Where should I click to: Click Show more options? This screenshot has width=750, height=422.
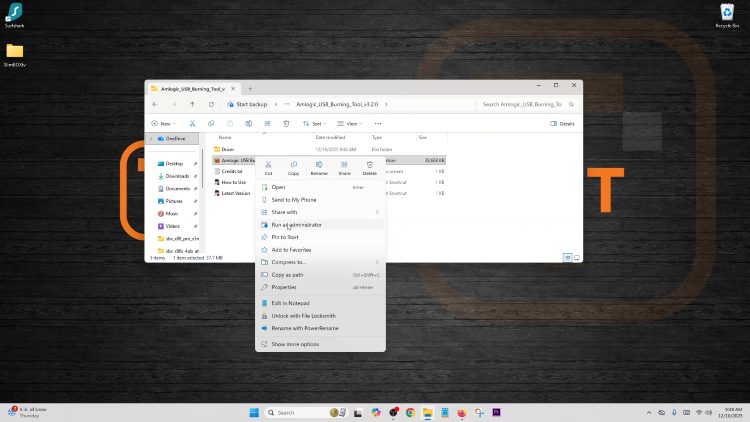320,344
